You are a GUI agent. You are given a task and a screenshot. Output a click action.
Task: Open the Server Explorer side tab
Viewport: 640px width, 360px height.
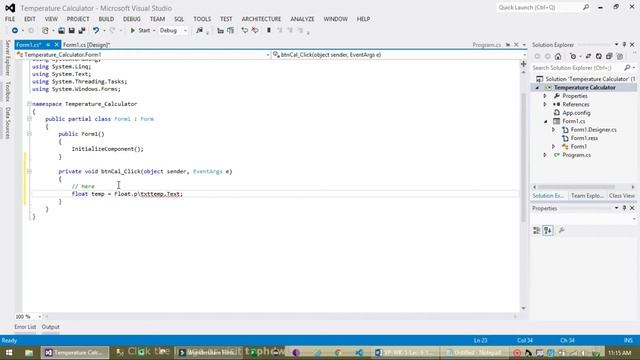pos(7,58)
